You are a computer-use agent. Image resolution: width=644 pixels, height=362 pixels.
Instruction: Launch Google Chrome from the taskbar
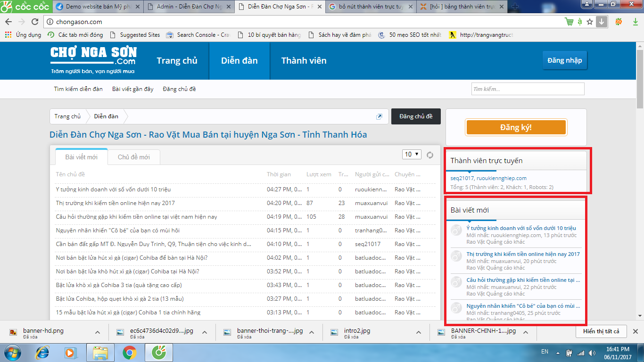click(129, 352)
